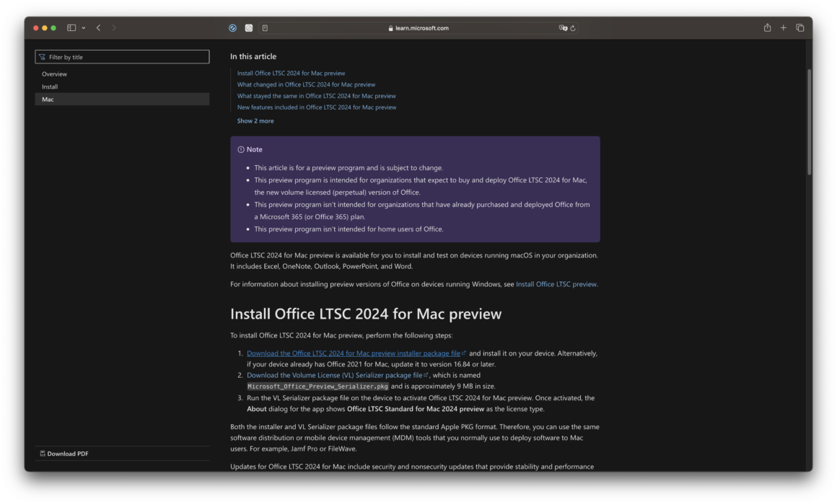Click the external link icon after installer link
Image resolution: width=837 pixels, height=504 pixels.
tap(464, 353)
